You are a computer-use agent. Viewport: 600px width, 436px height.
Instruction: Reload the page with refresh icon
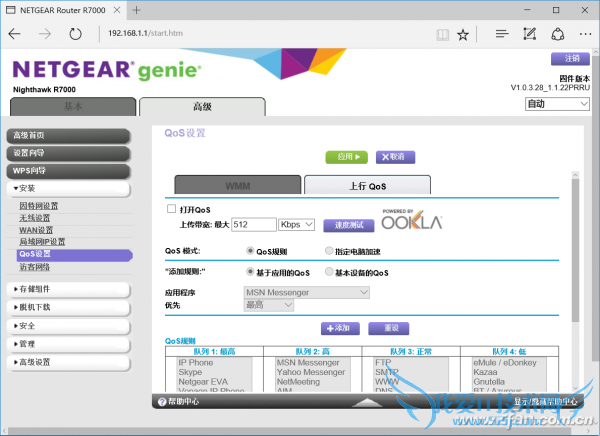click(x=75, y=34)
